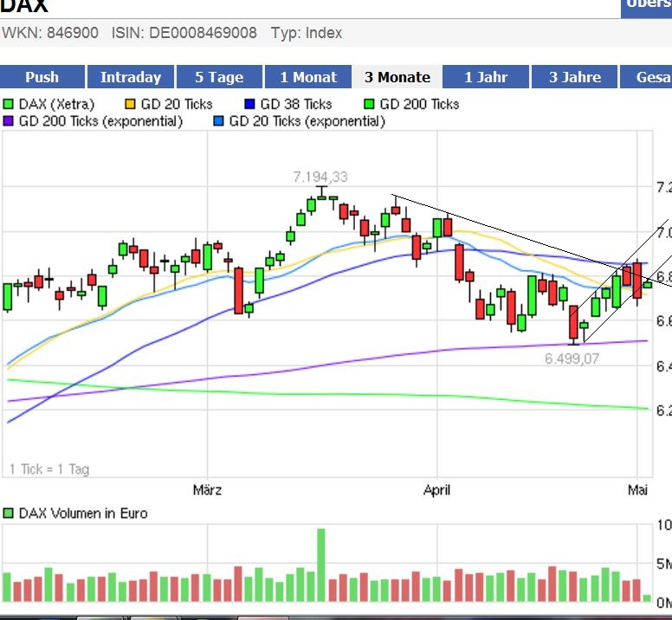
Task: Click the Mai axis label
Action: pos(637,490)
